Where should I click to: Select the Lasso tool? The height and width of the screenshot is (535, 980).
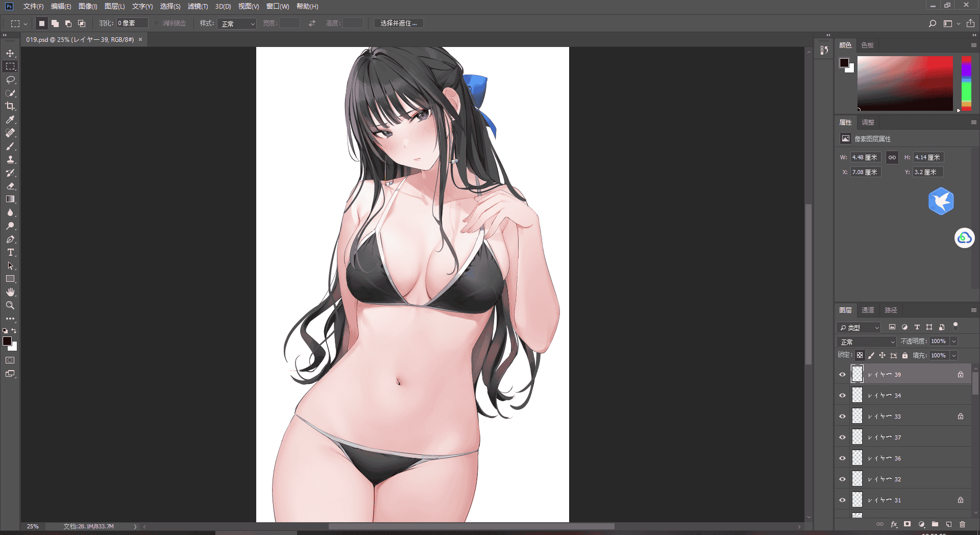tap(10, 80)
